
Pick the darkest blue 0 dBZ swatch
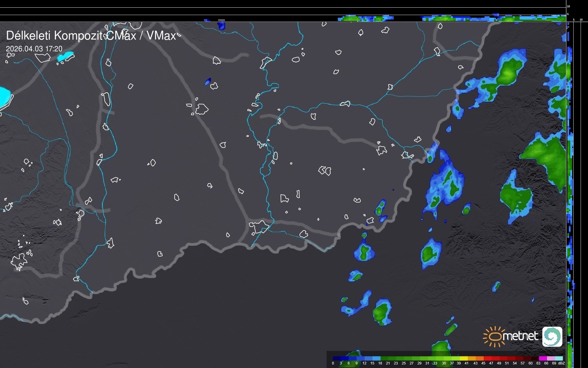(x=337, y=358)
